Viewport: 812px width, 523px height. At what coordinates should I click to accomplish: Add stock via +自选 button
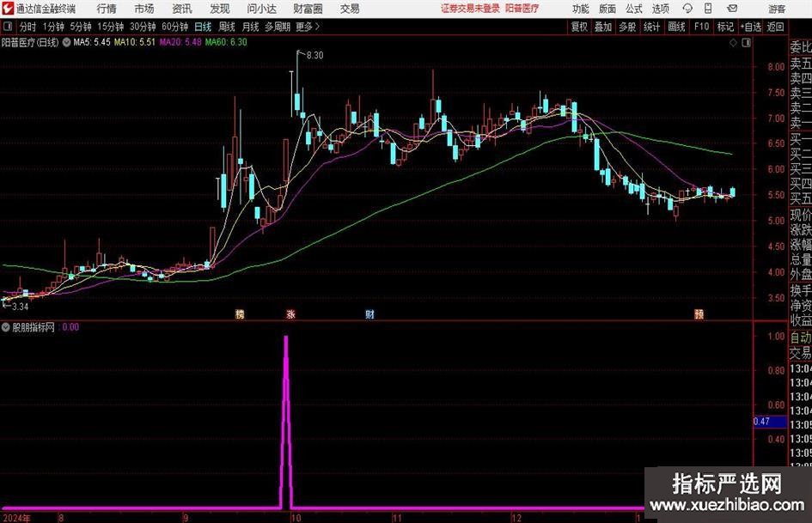point(751,27)
